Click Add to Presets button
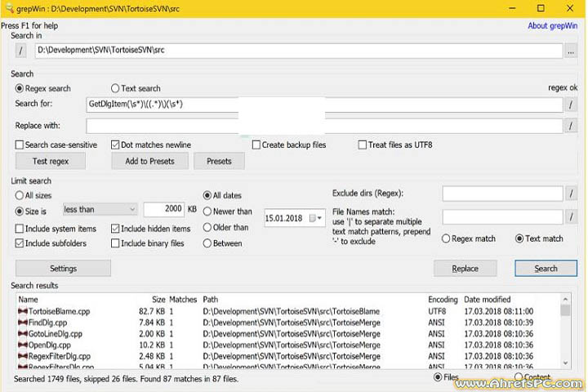The width and height of the screenshot is (588, 392). pyautogui.click(x=149, y=162)
